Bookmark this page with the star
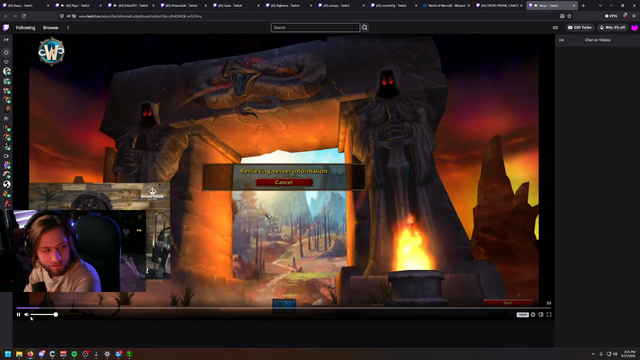 tap(569, 16)
